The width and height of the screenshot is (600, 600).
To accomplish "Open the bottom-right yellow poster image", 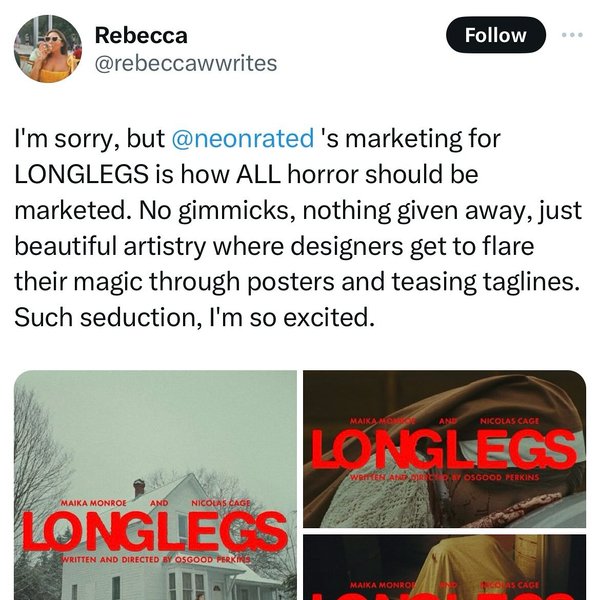I will pos(443,568).
